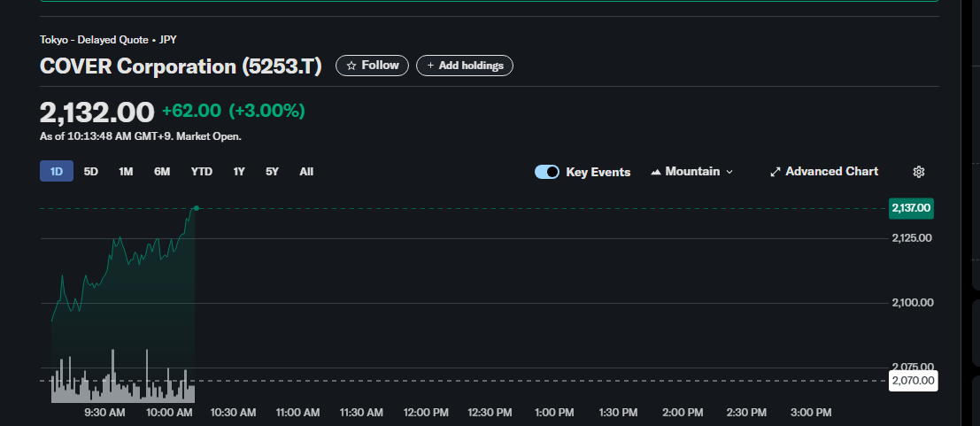Click the +62.00 price change value
Image resolution: width=980 pixels, height=426 pixels.
191,111
